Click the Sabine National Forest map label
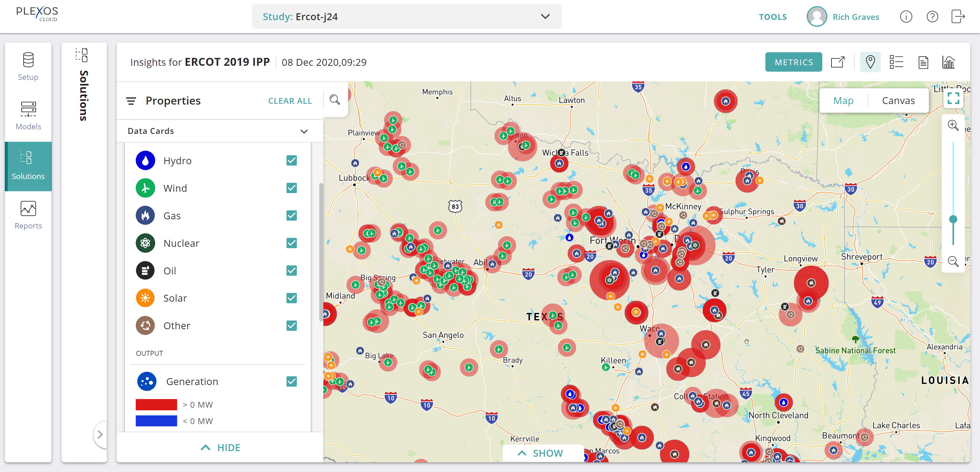980x472 pixels. [x=855, y=350]
